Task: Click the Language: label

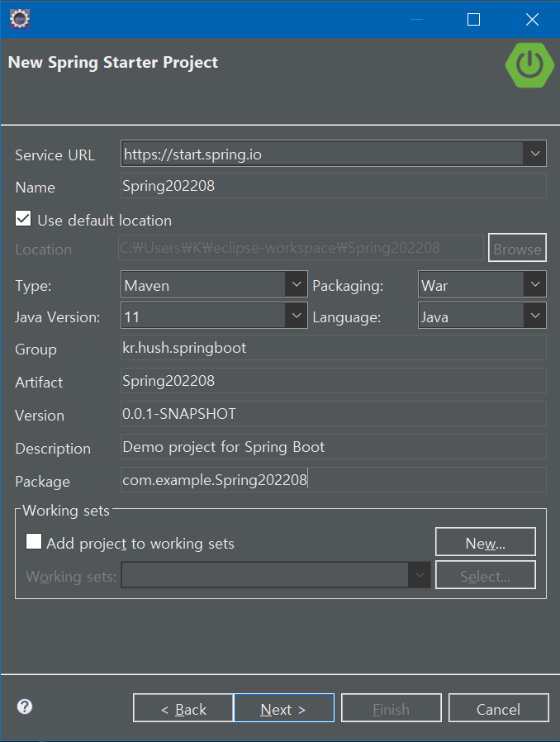Action: (347, 317)
